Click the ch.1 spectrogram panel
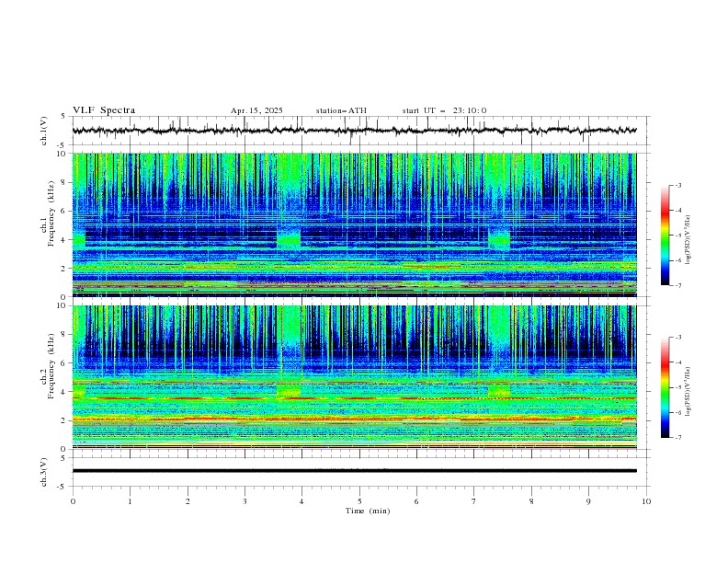 (355, 224)
